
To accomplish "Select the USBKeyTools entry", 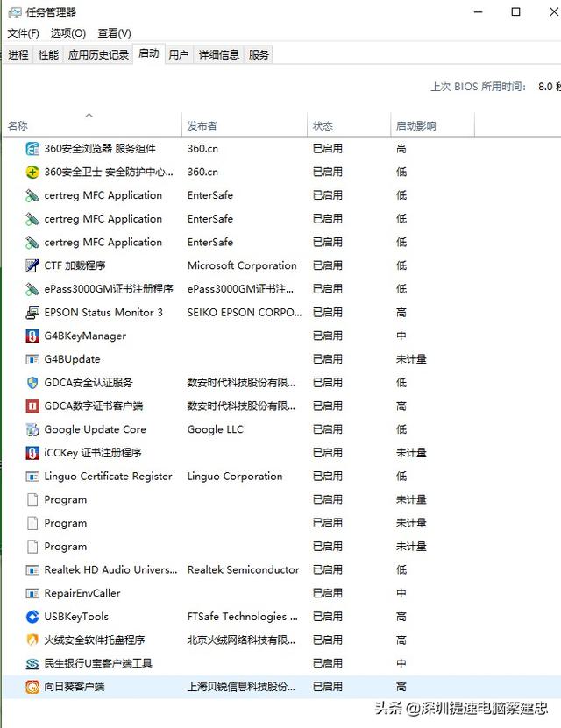I will 281,617.
